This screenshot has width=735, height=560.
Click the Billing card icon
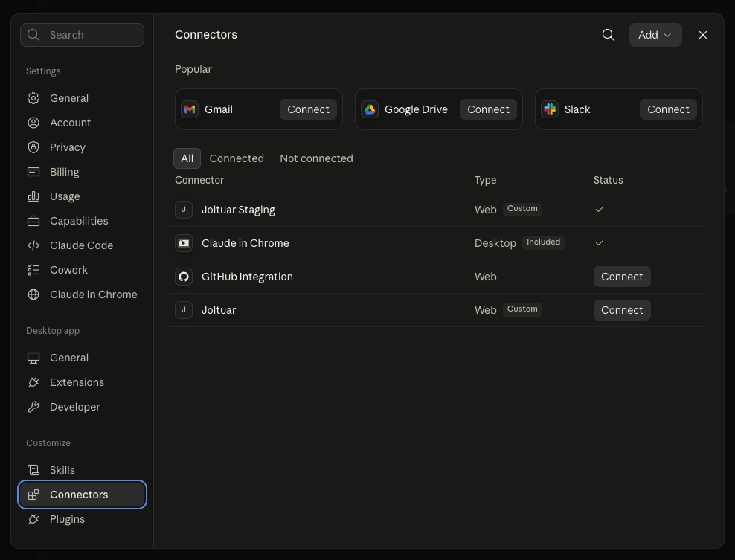point(33,172)
